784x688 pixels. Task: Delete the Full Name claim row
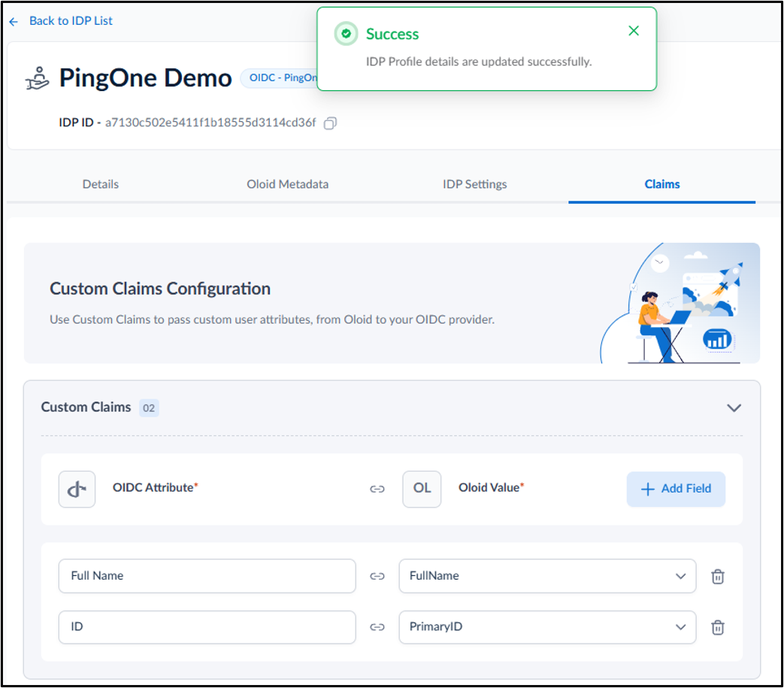(718, 577)
